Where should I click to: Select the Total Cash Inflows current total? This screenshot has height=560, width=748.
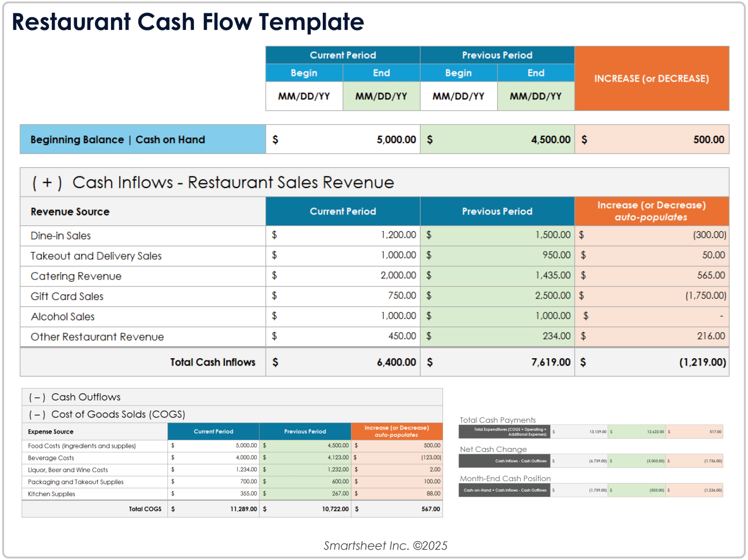coord(396,362)
